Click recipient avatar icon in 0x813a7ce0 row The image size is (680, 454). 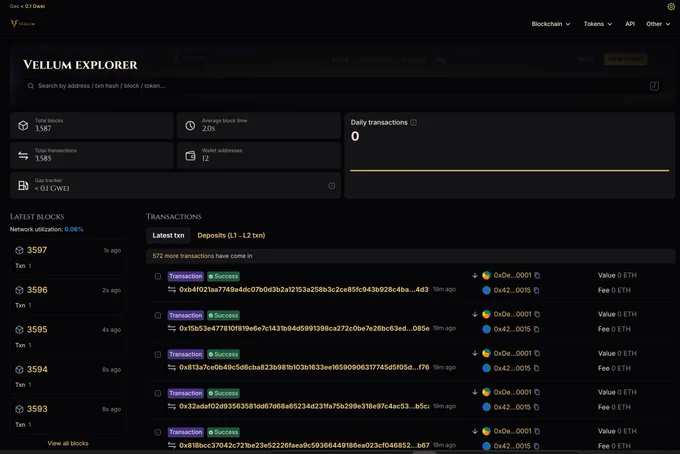point(486,368)
